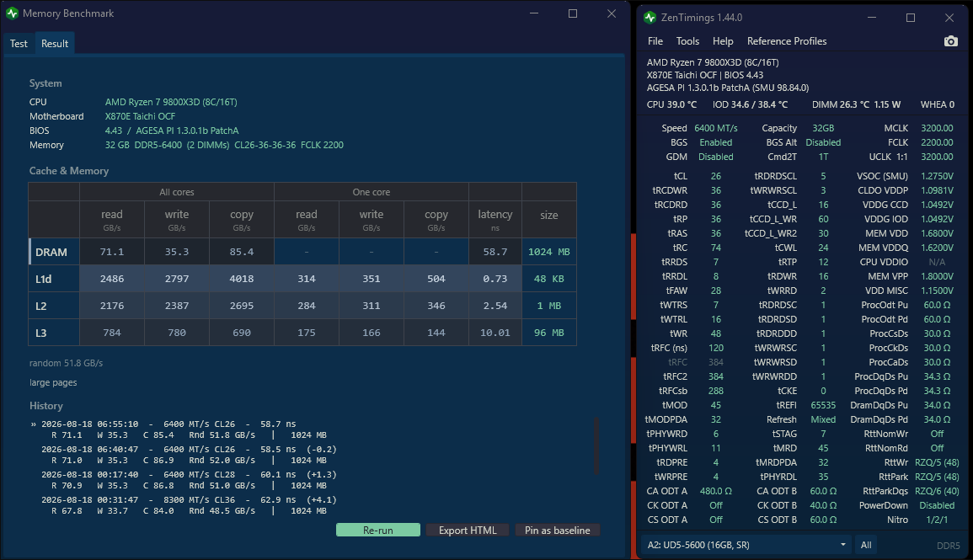Screen dimensions: 973x560
Task: Re-run the memory benchmark
Action: [378, 531]
